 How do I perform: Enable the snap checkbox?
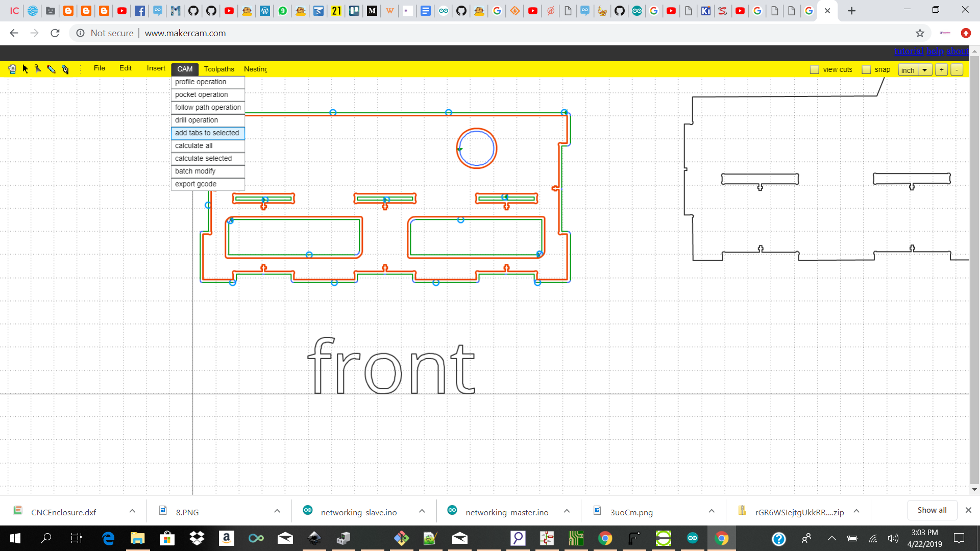pos(867,69)
